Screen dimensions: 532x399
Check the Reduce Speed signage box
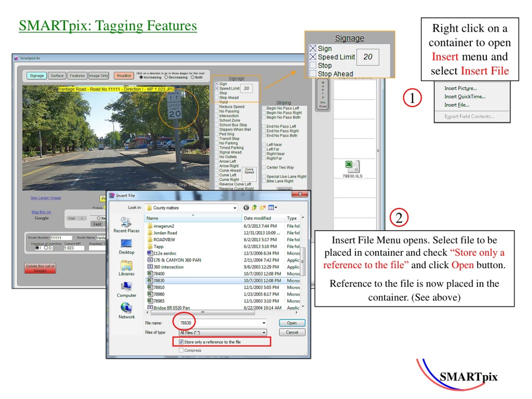(x=217, y=107)
